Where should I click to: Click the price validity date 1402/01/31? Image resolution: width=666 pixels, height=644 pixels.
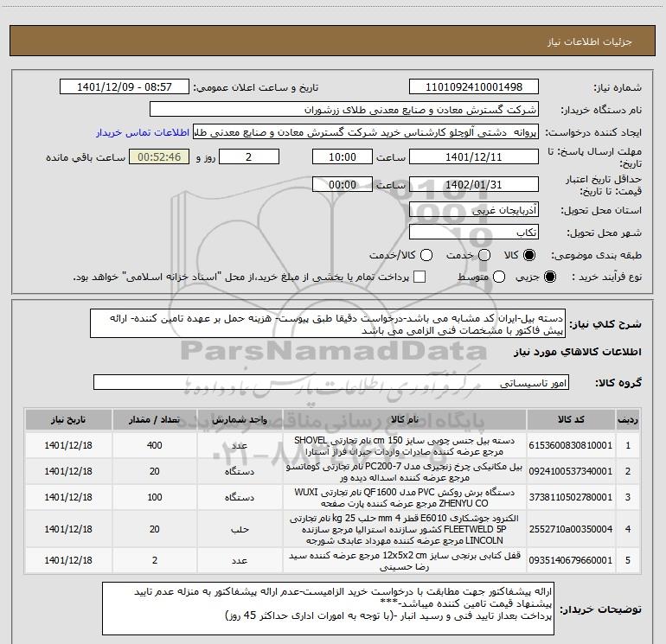474,185
